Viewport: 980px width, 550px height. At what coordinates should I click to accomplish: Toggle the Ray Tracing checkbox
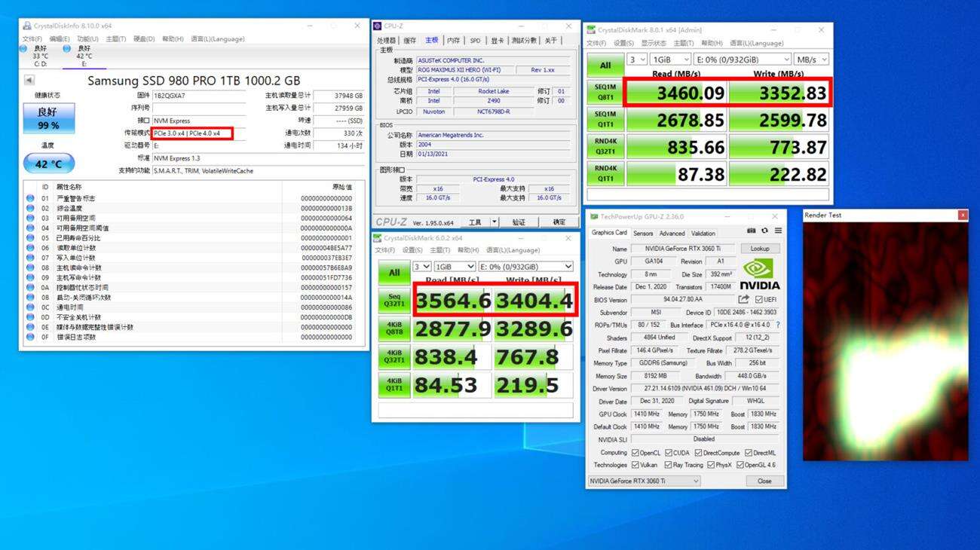tap(668, 465)
